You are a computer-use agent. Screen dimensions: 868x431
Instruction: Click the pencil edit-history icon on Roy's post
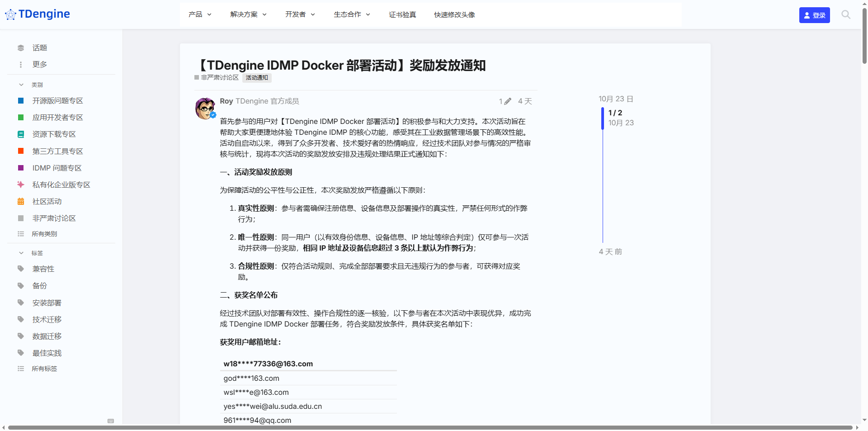[x=509, y=101]
